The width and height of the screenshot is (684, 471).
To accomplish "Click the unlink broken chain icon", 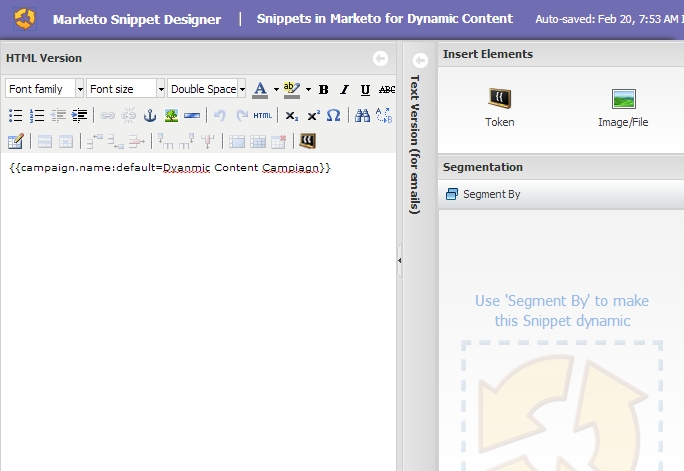I will [x=128, y=116].
